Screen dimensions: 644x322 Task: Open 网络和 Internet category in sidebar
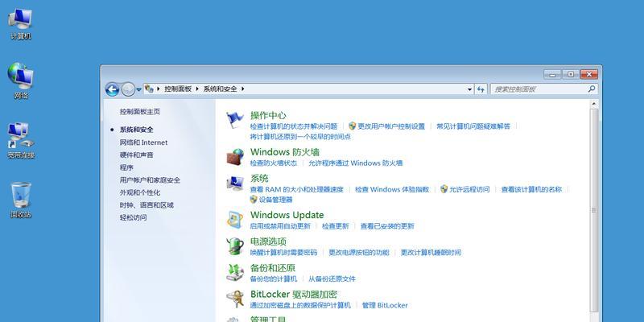pos(143,142)
